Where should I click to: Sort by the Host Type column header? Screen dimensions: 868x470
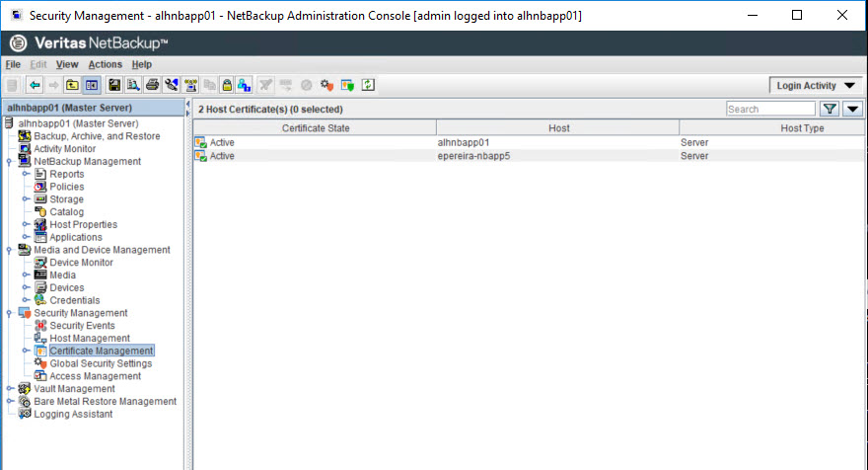click(773, 128)
